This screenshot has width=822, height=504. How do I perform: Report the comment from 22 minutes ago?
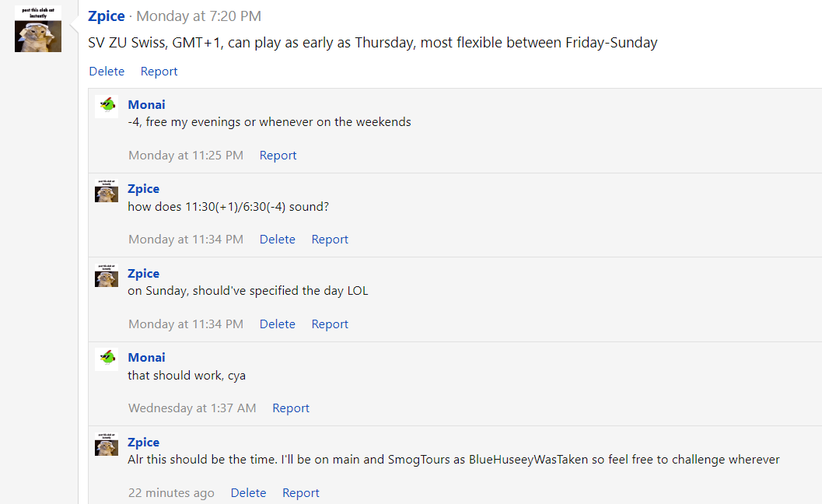pyautogui.click(x=301, y=493)
